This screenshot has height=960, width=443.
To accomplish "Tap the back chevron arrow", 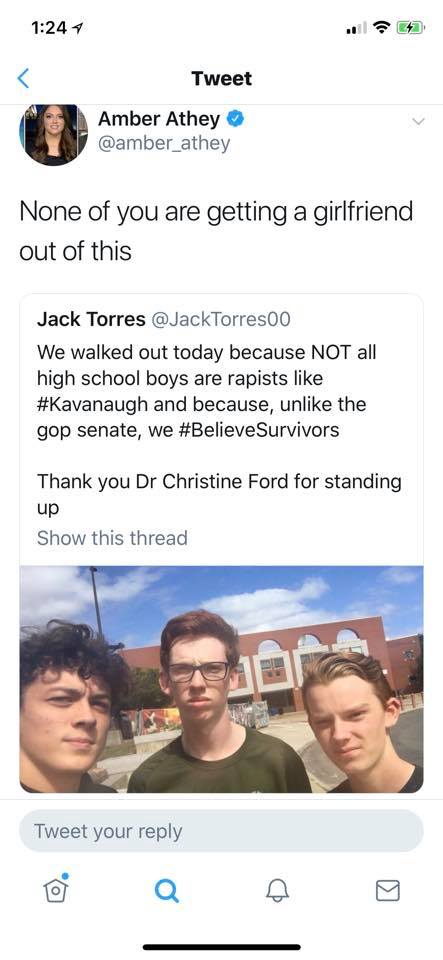I will click(x=23, y=78).
